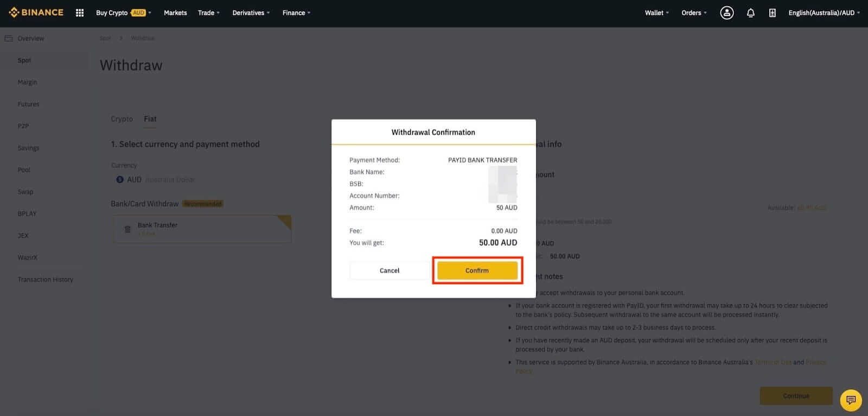
Task: Expand the Buy Crypto dropdown
Action: pyautogui.click(x=123, y=12)
